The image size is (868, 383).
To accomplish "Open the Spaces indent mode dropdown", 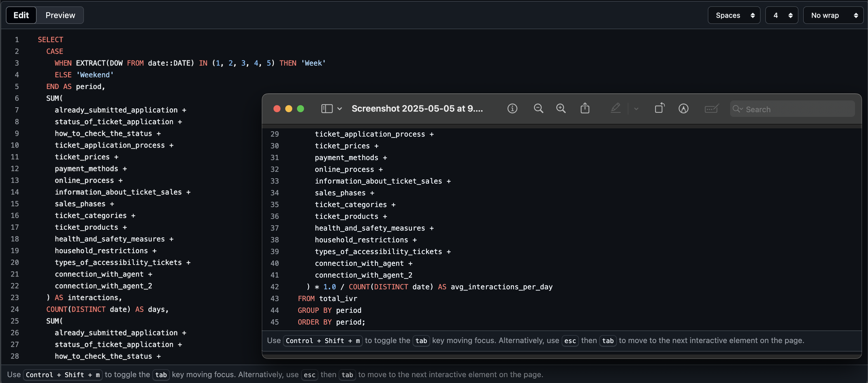I will [x=734, y=15].
